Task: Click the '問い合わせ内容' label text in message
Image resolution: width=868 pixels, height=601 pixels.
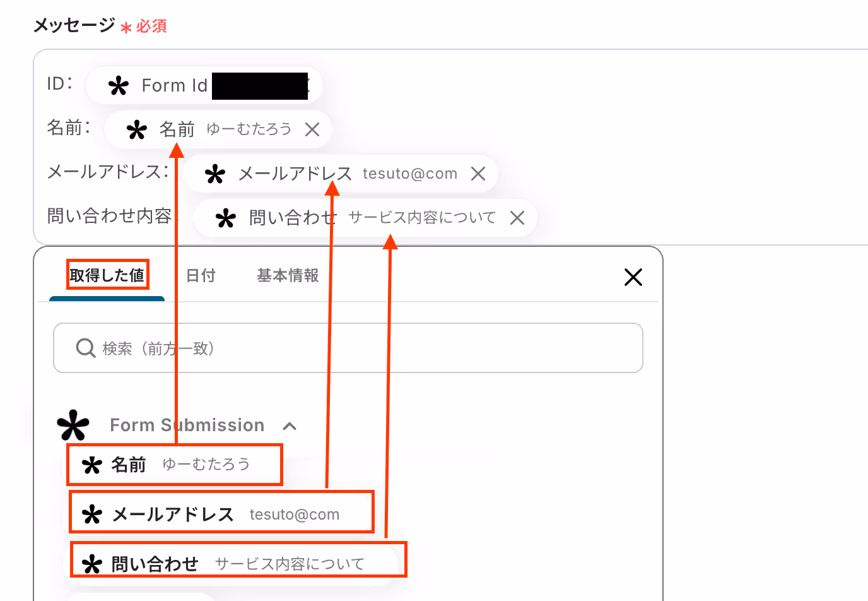Action: click(110, 216)
